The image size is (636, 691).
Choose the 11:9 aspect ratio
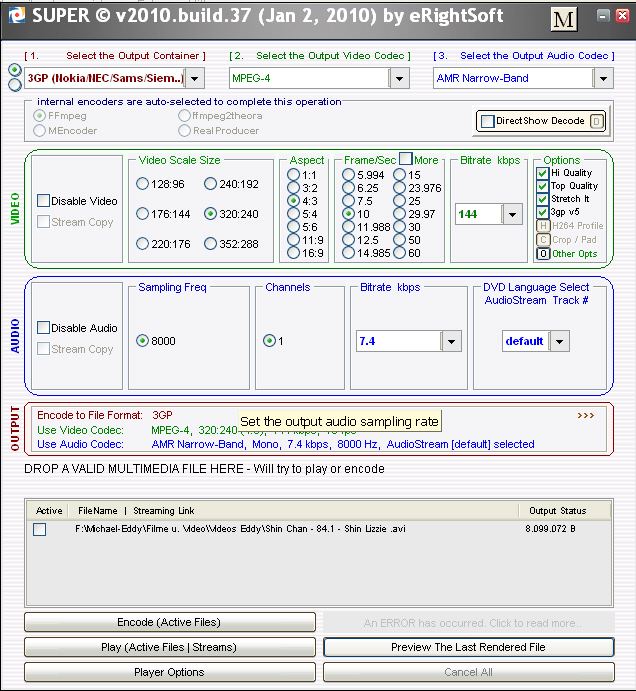[293, 240]
